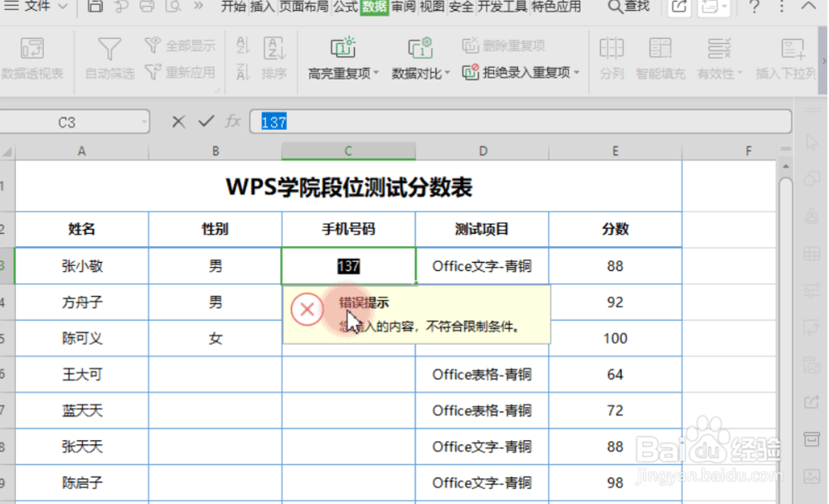Click the sort descending Z-A icon

coord(242,71)
